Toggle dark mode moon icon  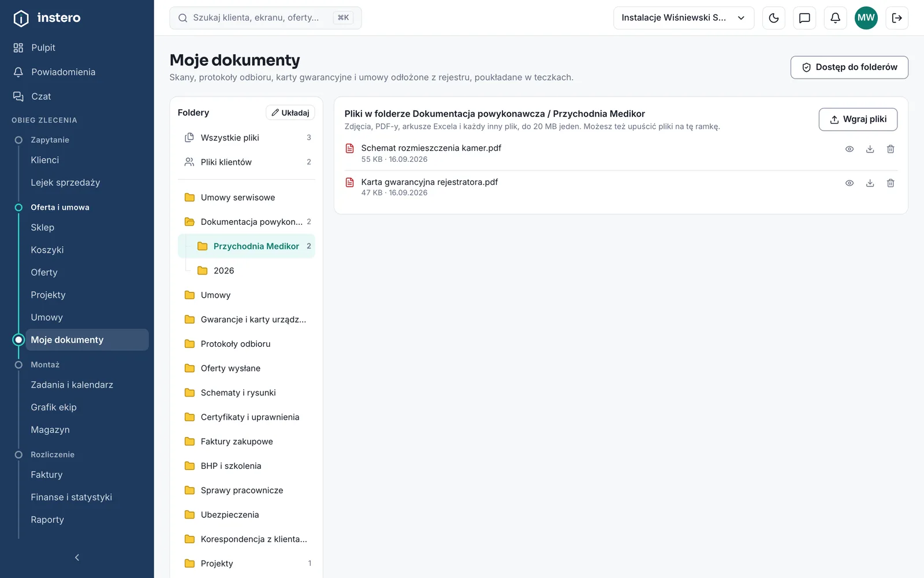click(x=774, y=18)
